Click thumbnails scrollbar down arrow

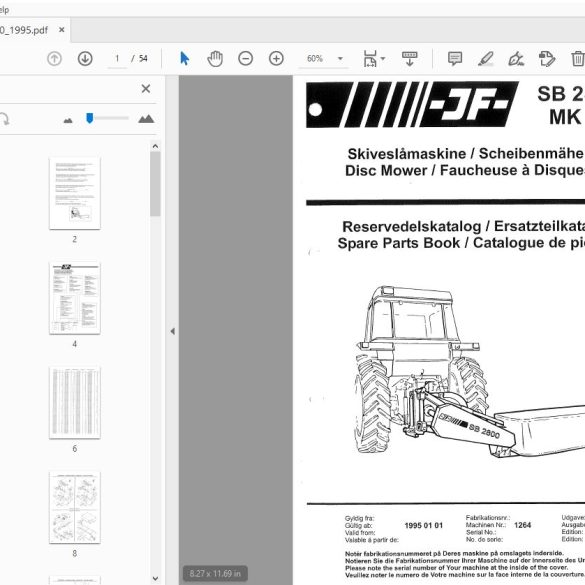[x=155, y=579]
